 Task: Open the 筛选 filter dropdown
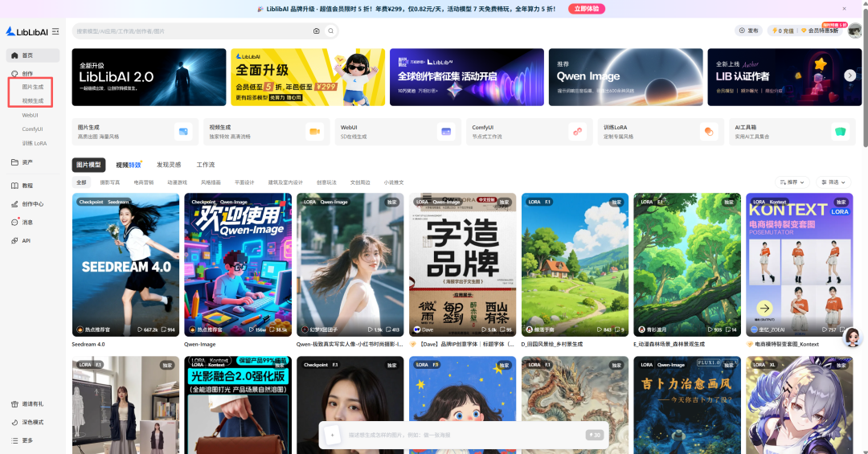(x=833, y=182)
